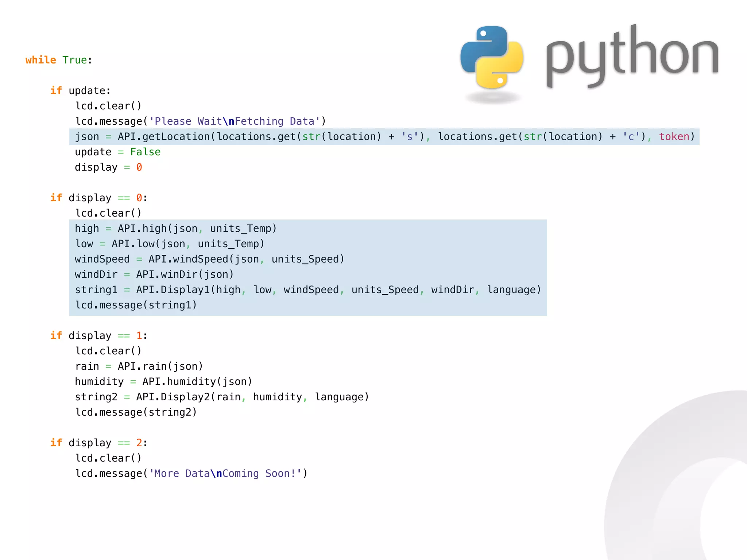
Task: Click the highlighted 'json = API.getLocation' line
Action: [x=385, y=136]
